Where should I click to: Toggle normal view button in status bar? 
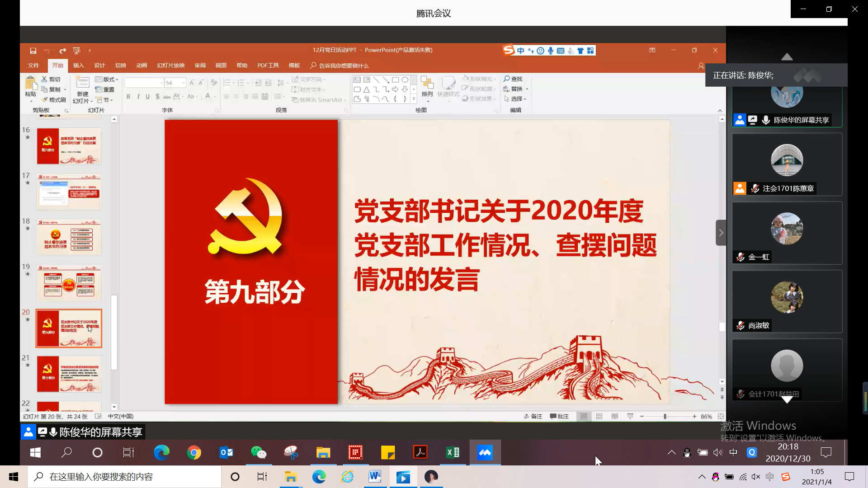pyautogui.click(x=584, y=417)
